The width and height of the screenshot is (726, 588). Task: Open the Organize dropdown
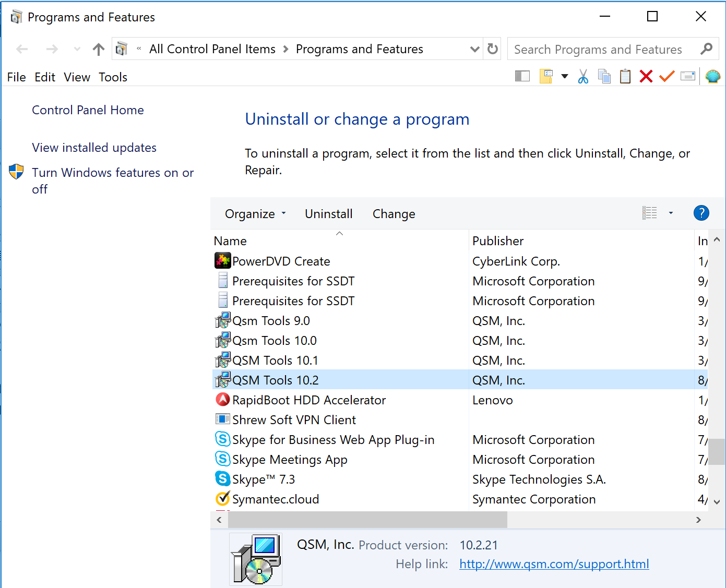[x=255, y=214]
